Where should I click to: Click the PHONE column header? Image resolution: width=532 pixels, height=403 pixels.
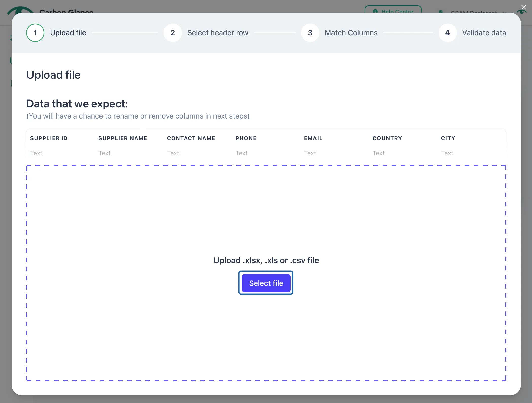pos(246,138)
